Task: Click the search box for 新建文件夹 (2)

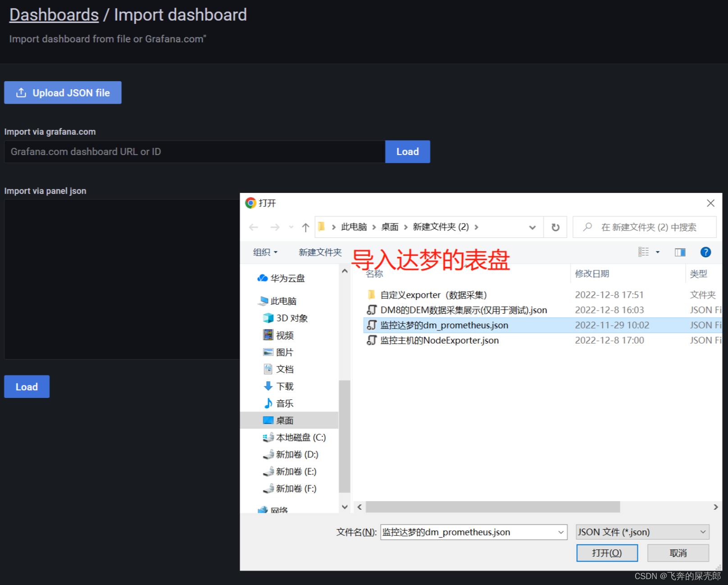Action: coord(644,227)
